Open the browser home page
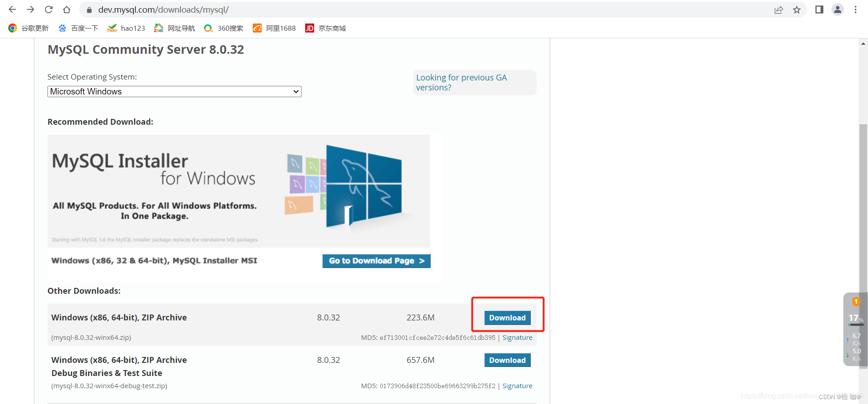The width and height of the screenshot is (868, 404). pos(66,9)
